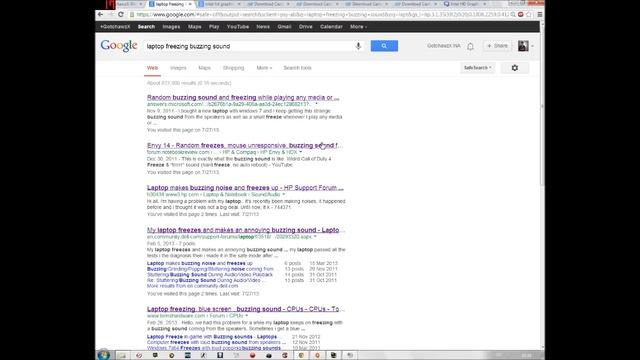Open Gmail in the black Google bar
Screen dimensions: 640x360
click(284, 27)
